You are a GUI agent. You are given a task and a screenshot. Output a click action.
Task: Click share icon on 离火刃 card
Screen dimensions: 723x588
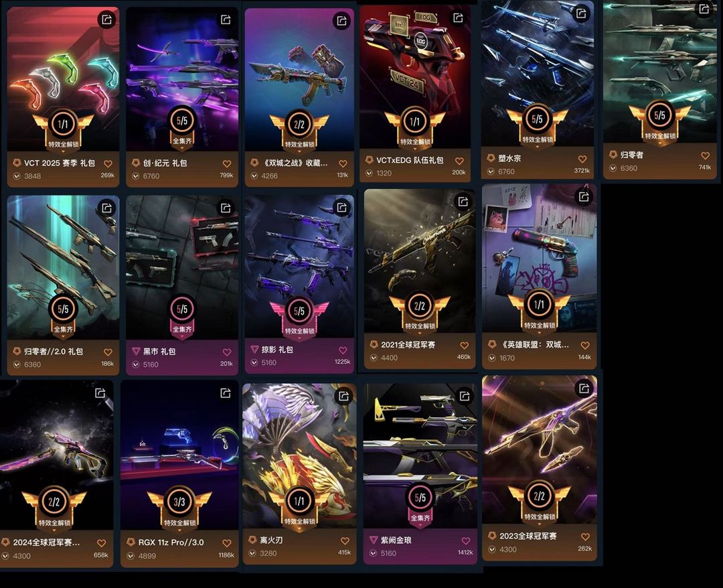(343, 396)
